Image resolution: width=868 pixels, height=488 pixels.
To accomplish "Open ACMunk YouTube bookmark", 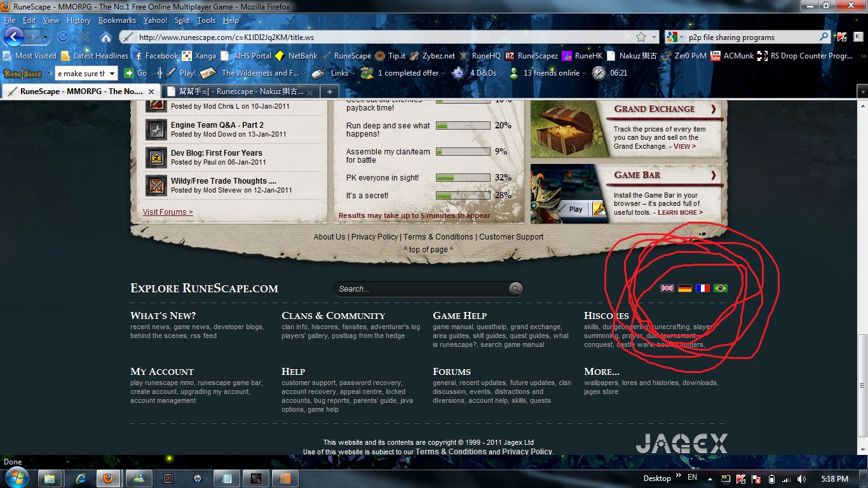I will 732,56.
